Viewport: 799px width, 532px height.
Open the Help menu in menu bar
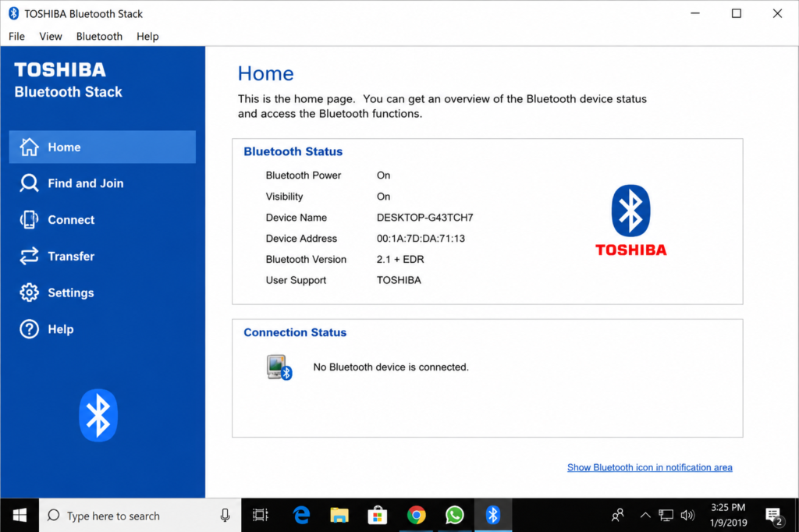pyautogui.click(x=147, y=36)
